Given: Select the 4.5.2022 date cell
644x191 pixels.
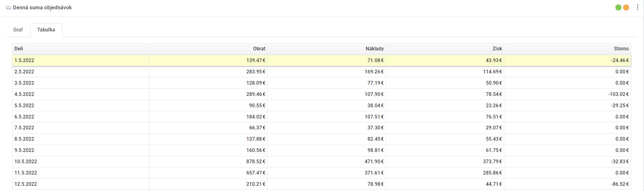Looking at the screenshot, I should click(24, 94).
